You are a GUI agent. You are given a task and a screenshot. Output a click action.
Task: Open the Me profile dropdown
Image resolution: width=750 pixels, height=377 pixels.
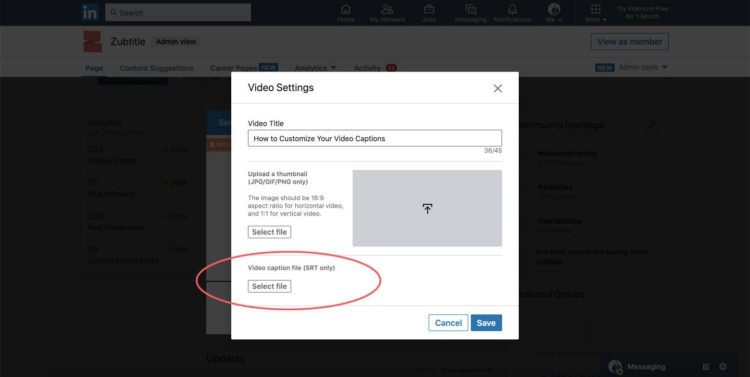pyautogui.click(x=554, y=13)
